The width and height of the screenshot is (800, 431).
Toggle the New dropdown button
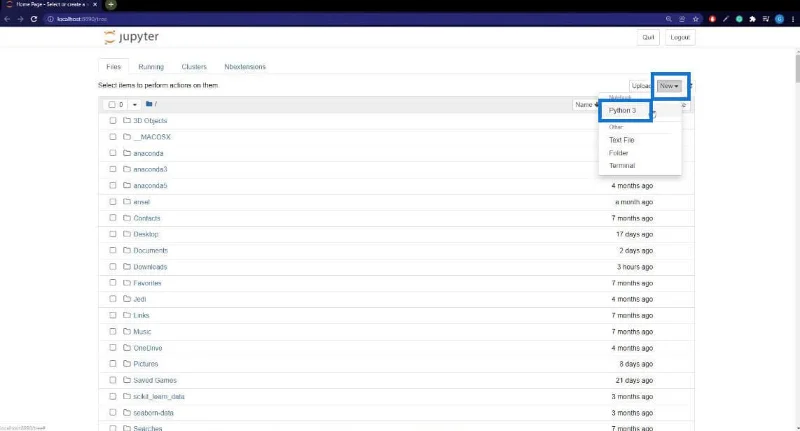click(669, 86)
